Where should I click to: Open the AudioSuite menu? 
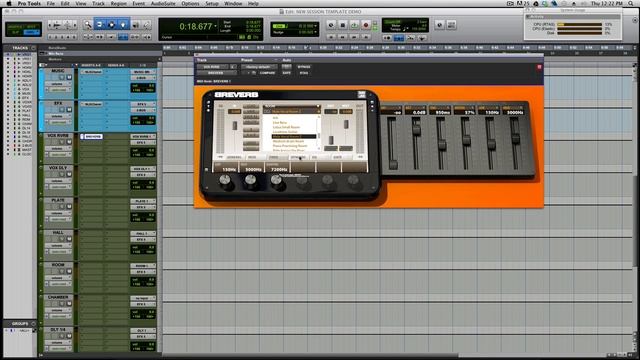tap(163, 3)
